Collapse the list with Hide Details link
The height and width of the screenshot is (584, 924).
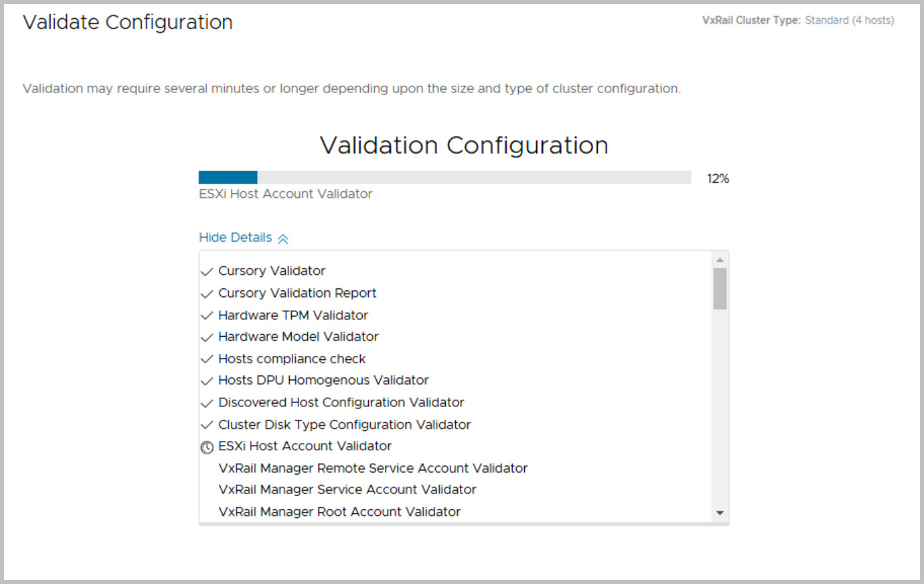pos(235,238)
